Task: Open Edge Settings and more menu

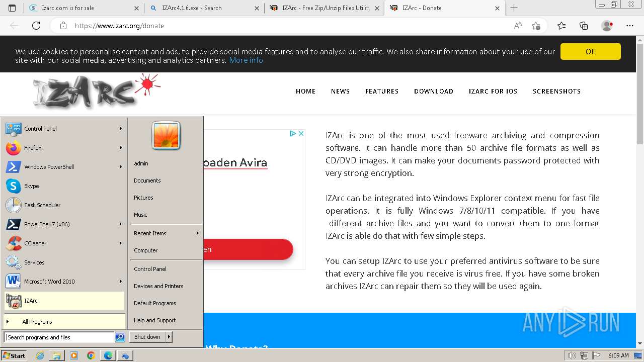Action: 629,26
